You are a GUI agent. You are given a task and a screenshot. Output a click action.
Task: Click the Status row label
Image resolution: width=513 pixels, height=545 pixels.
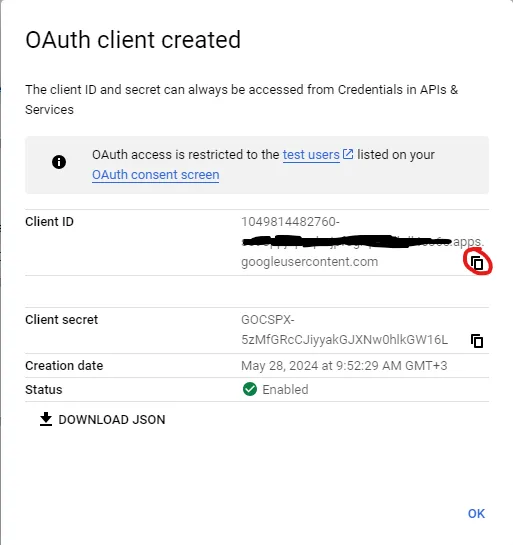[44, 390]
